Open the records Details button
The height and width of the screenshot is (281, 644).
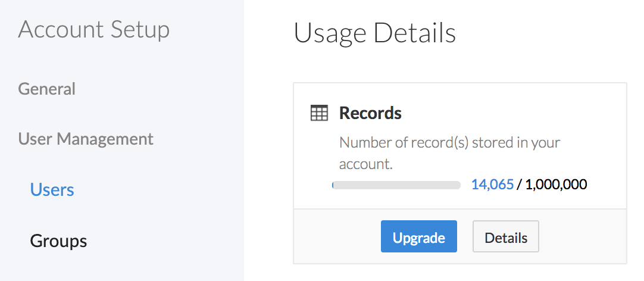coord(505,238)
